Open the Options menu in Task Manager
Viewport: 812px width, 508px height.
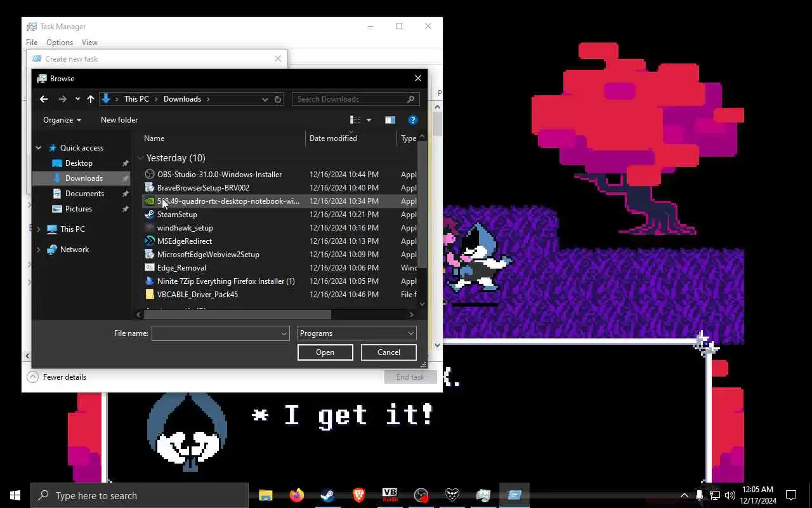click(x=60, y=43)
